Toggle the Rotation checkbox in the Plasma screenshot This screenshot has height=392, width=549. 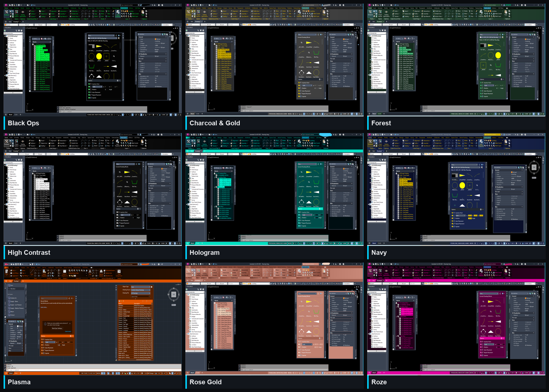(42, 345)
